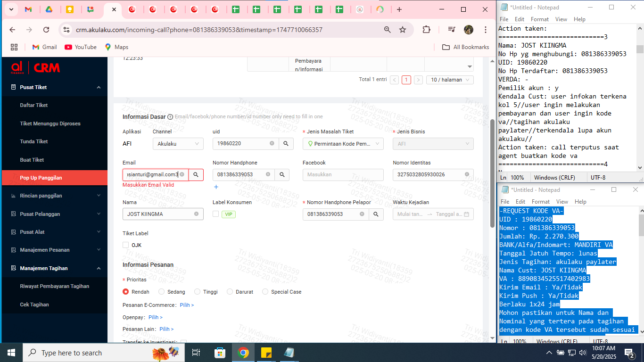Open Edit menu in the REQUEST KODE VA Notepad
Viewport: 644px width, 362px height.
click(520, 202)
